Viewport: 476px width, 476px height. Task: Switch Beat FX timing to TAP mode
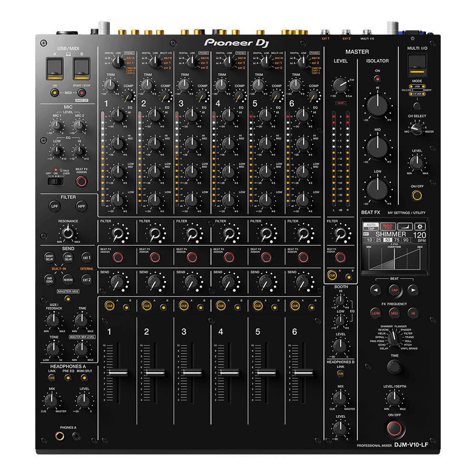pos(372,228)
